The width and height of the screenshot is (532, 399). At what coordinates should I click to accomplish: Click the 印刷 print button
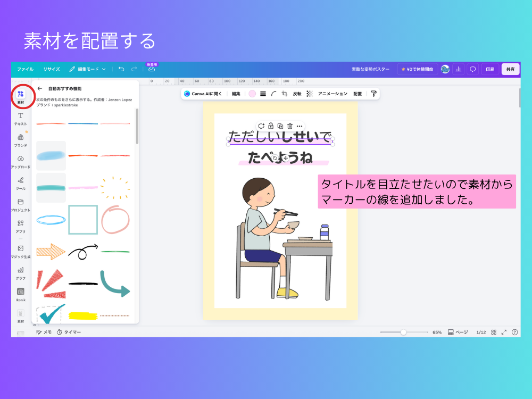click(x=490, y=69)
